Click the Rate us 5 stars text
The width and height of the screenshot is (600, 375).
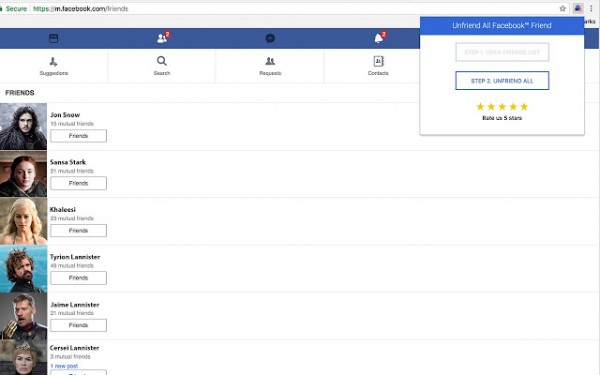(x=502, y=118)
